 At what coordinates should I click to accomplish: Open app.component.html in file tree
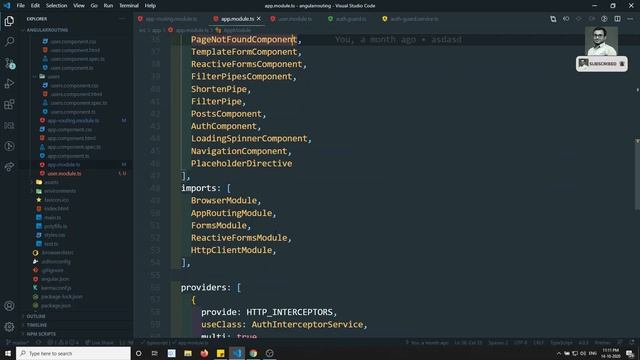tap(71, 138)
